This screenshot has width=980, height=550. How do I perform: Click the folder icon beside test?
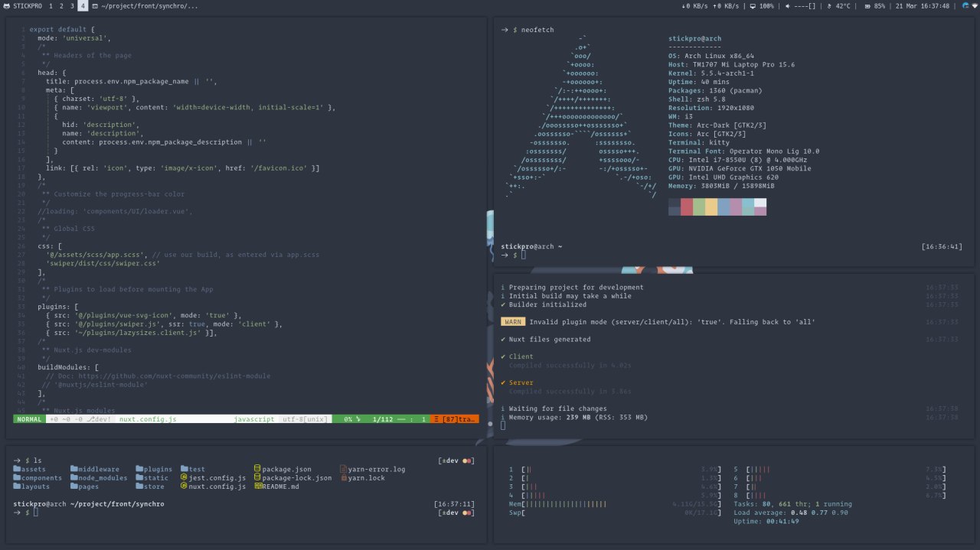[x=184, y=469]
